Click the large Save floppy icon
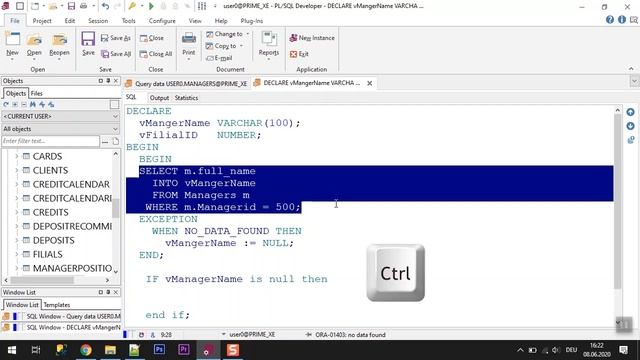Image resolution: width=640 pixels, height=360 pixels. [x=88, y=40]
